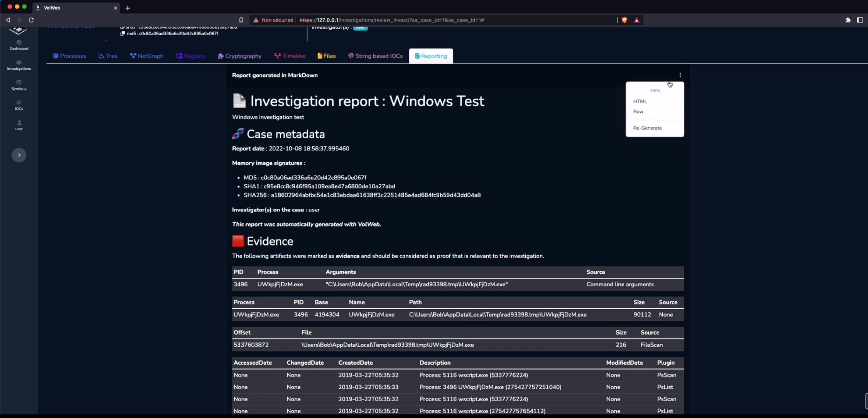The height and width of the screenshot is (418, 868).
Task: Go forward with the browser forward arrow
Action: (x=20, y=20)
